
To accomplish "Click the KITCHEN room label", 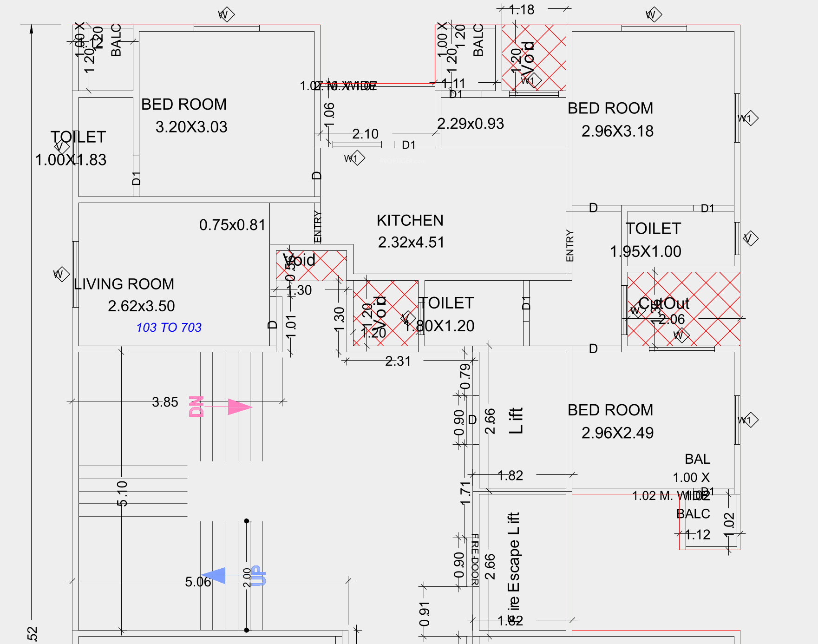I will (410, 220).
